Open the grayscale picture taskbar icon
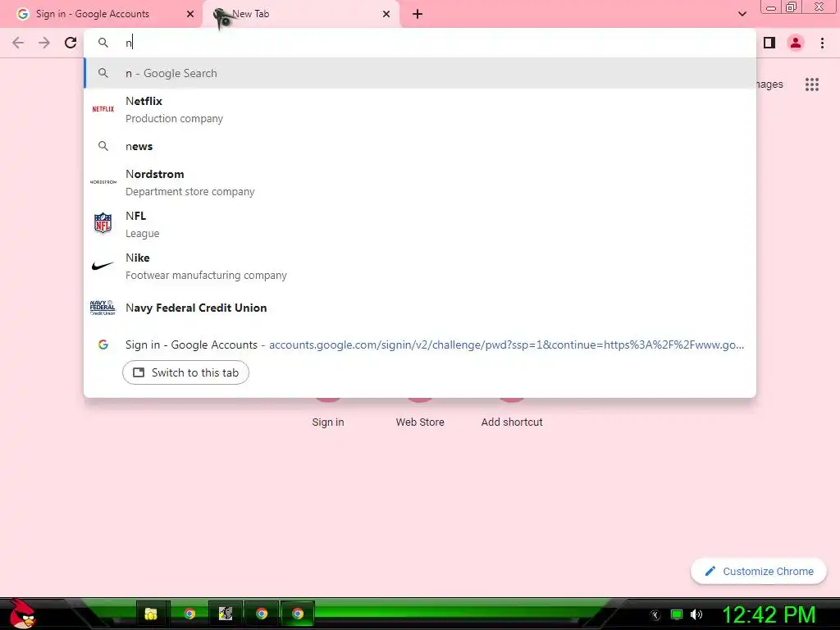This screenshot has height=630, width=840. [x=226, y=614]
